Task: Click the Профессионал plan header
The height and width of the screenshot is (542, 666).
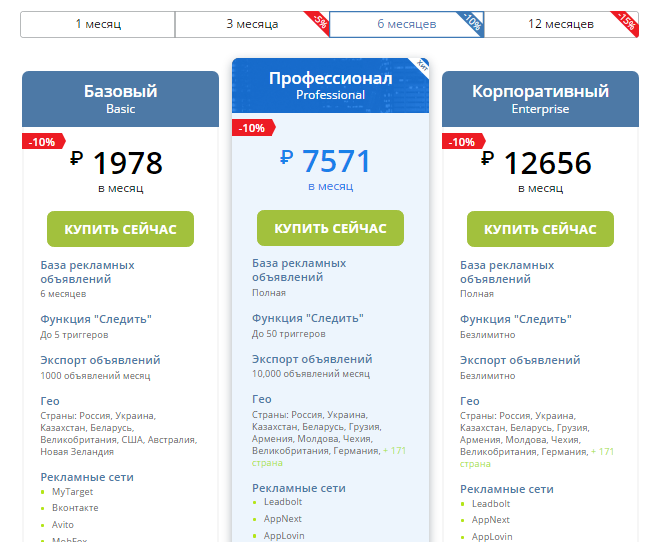Action: (330, 85)
